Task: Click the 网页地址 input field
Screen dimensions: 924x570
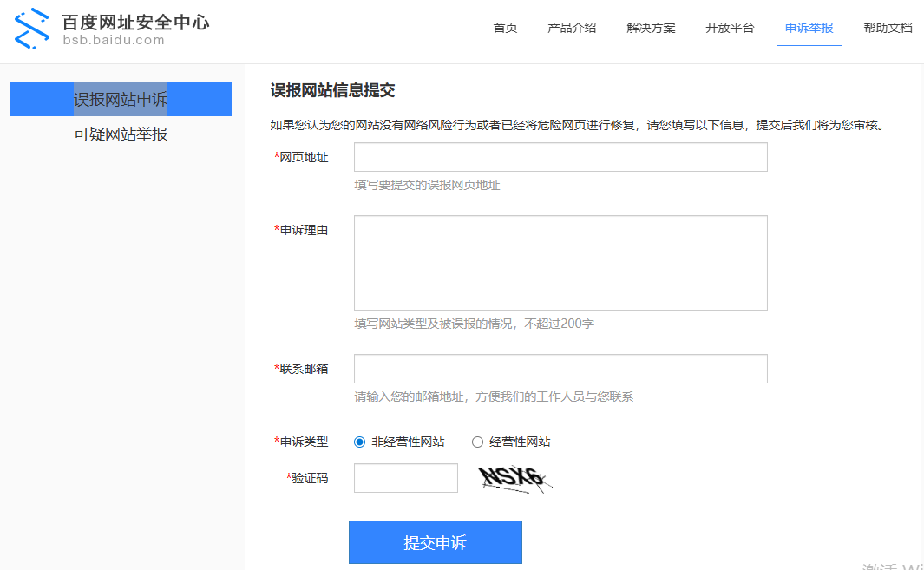Action: (560, 157)
